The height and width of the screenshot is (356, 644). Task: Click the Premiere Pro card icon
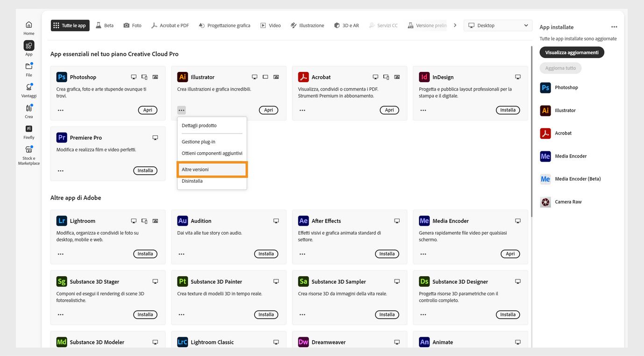pos(62,138)
